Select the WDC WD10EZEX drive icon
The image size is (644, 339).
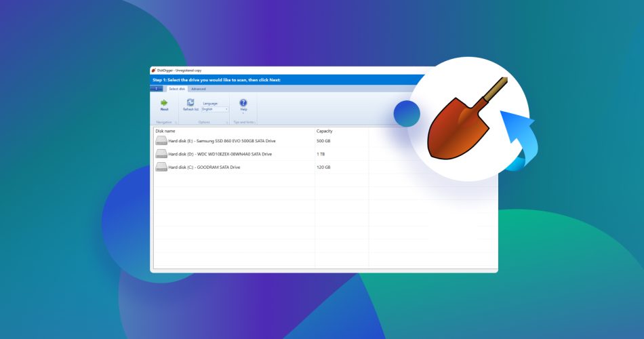[161, 154]
